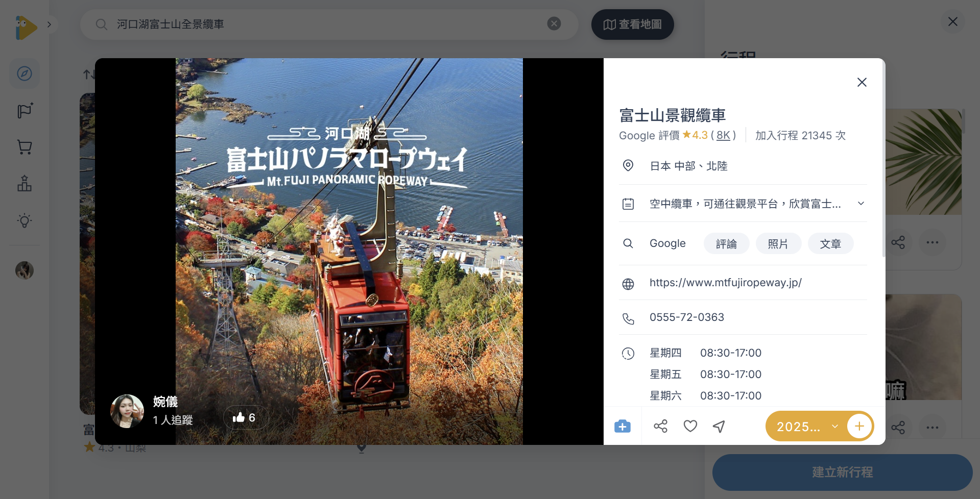Clear the search field with the X icon
This screenshot has height=499, width=980.
pos(554,23)
